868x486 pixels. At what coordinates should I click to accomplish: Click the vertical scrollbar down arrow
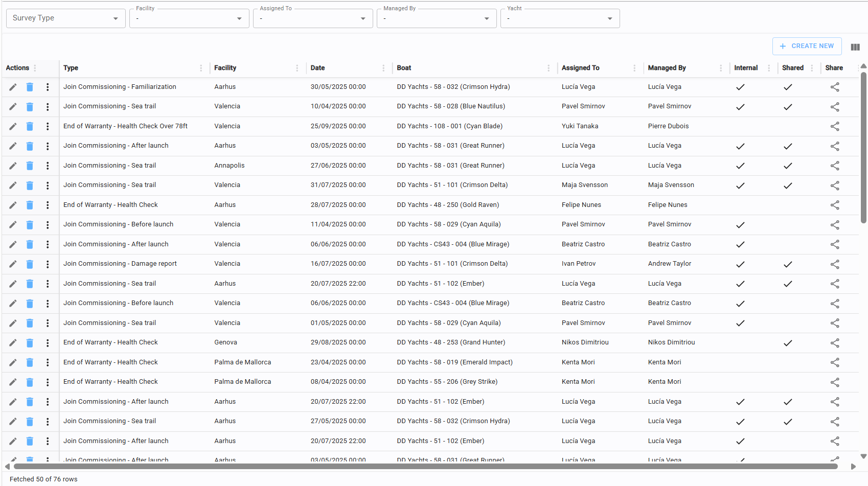click(x=863, y=456)
